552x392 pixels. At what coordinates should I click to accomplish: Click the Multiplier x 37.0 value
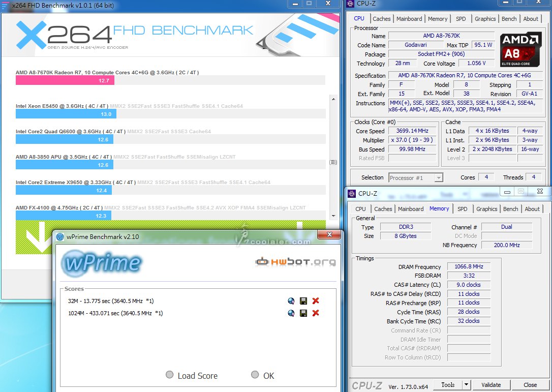412,140
